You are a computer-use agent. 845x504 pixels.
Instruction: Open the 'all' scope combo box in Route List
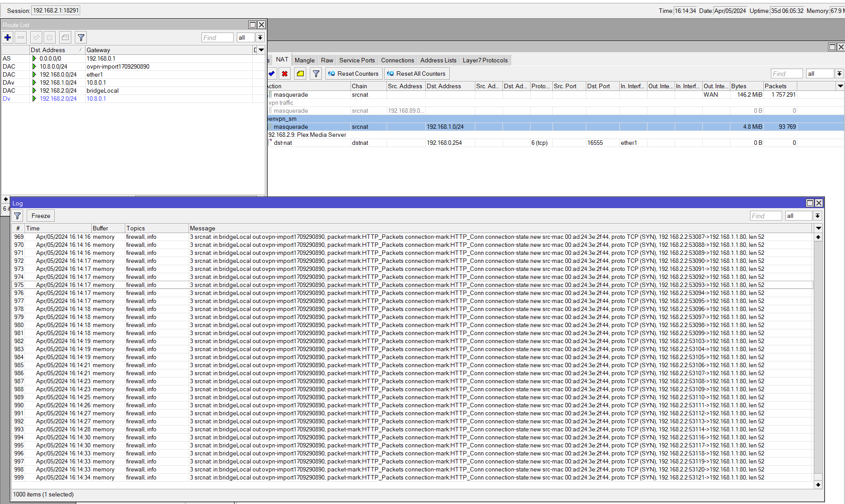point(246,37)
